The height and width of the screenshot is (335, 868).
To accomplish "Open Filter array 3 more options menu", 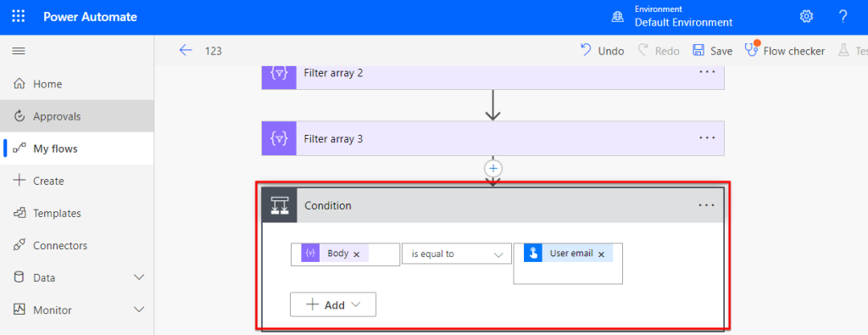I will click(707, 138).
